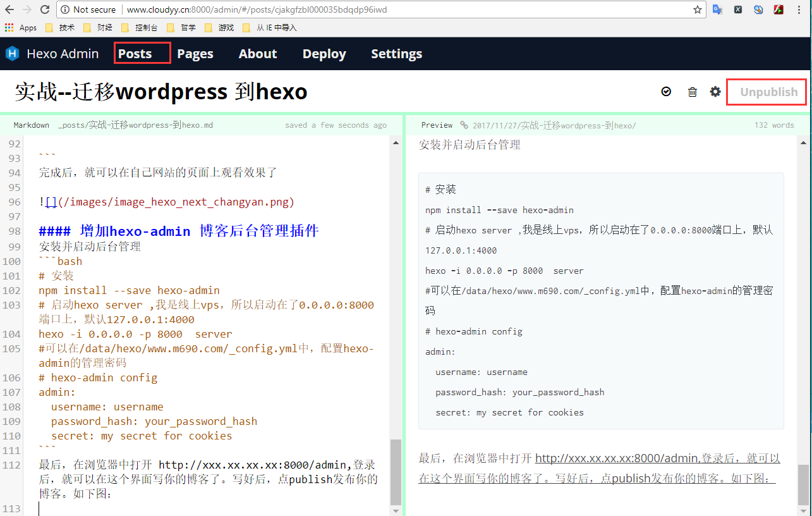This screenshot has width=812, height=516.
Task: Click the dark X extension icon
Action: (x=738, y=9)
